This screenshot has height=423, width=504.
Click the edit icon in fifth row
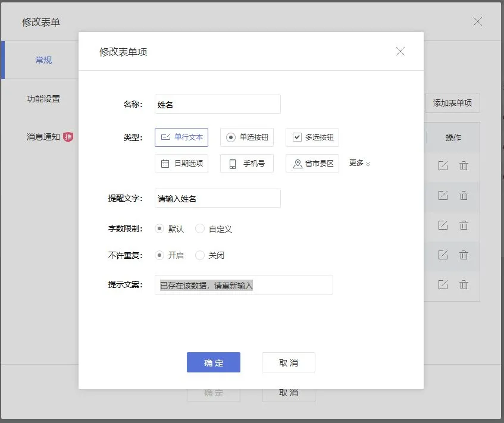tap(443, 284)
